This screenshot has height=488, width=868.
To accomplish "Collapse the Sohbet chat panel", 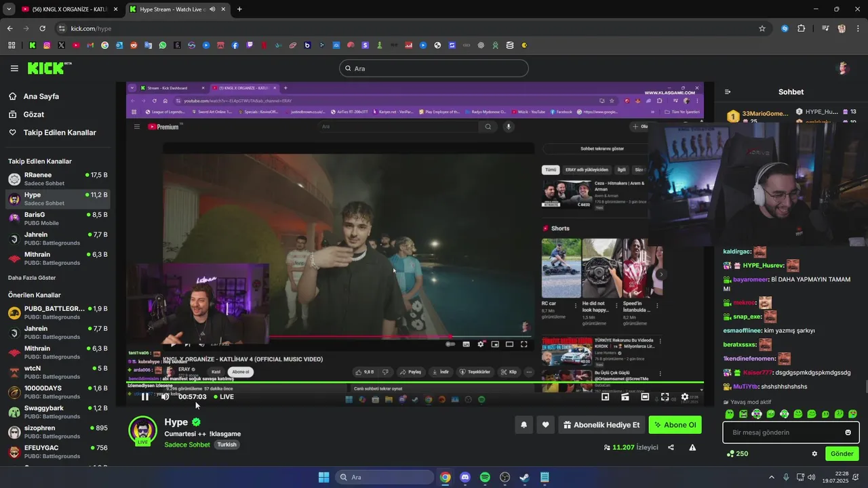I will pos(728,92).
